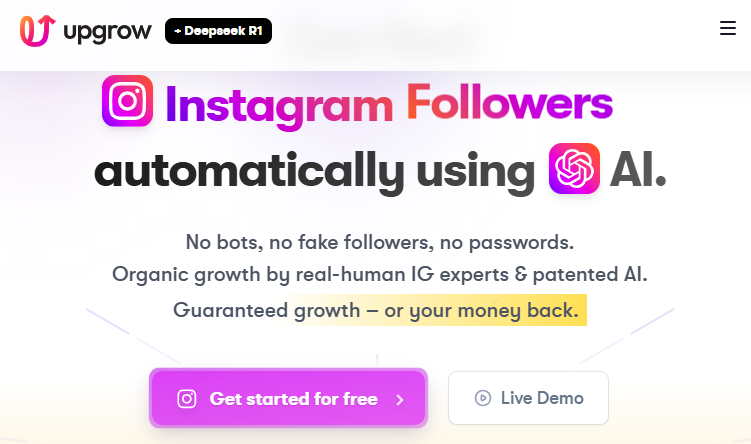Click the upgrow arrow logo icon
This screenshot has width=751, height=444.
(x=36, y=31)
